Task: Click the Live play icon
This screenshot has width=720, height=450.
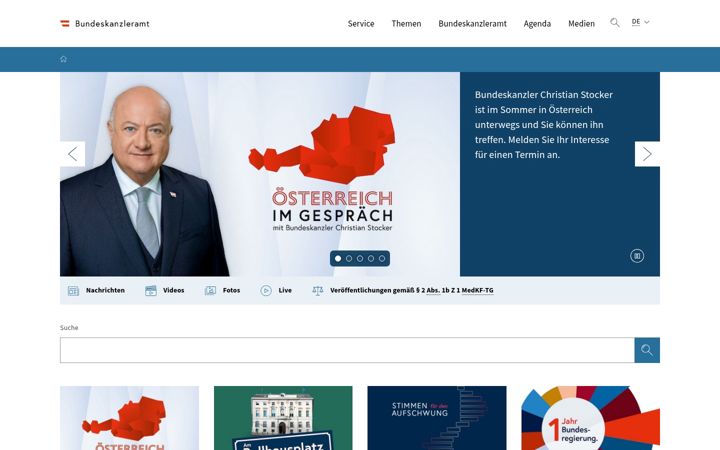Action: pyautogui.click(x=266, y=291)
